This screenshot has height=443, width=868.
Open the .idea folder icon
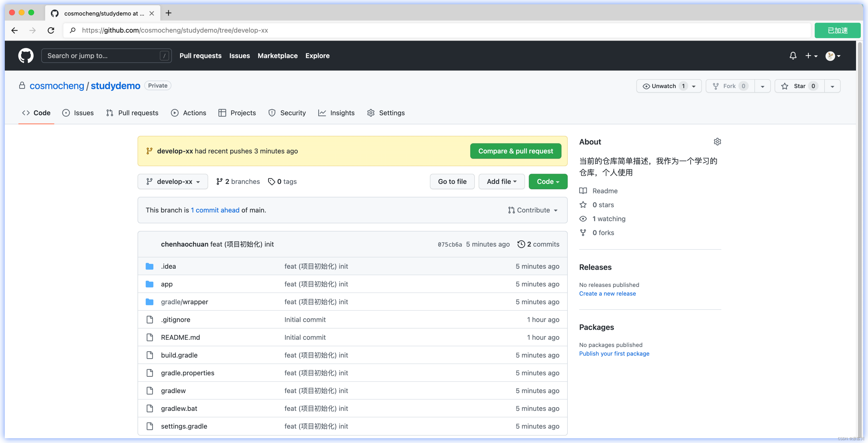[149, 266]
